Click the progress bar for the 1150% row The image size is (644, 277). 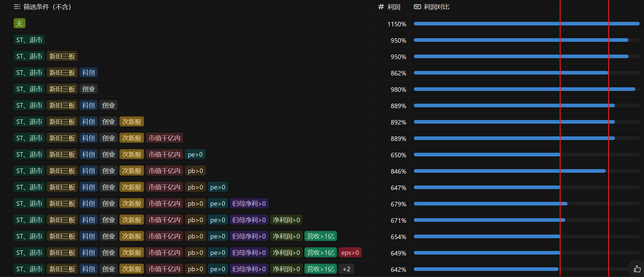(x=526, y=24)
